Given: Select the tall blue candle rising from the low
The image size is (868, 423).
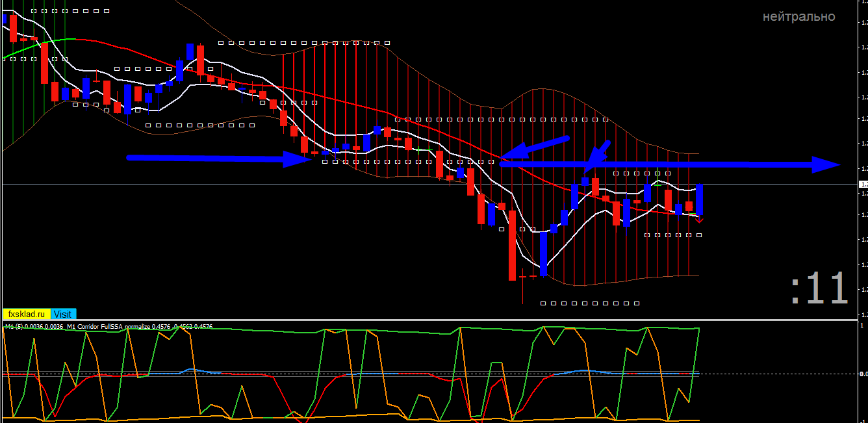Looking at the screenshot, I should (x=543, y=254).
